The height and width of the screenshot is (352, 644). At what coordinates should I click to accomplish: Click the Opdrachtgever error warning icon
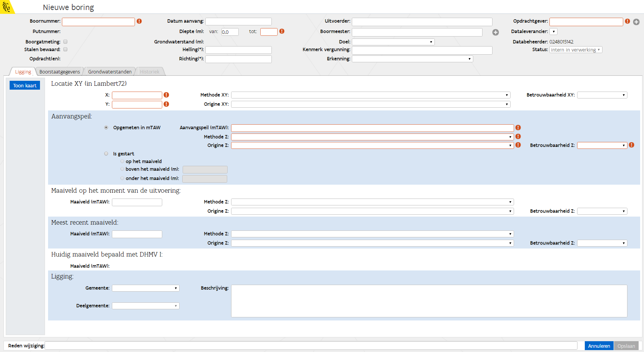point(627,21)
